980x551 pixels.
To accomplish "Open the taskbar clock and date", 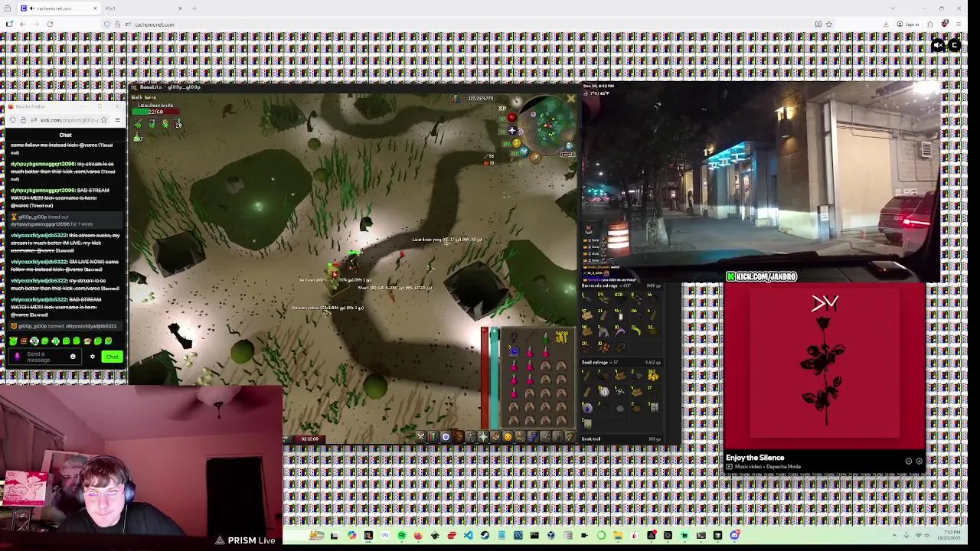I will [x=949, y=535].
